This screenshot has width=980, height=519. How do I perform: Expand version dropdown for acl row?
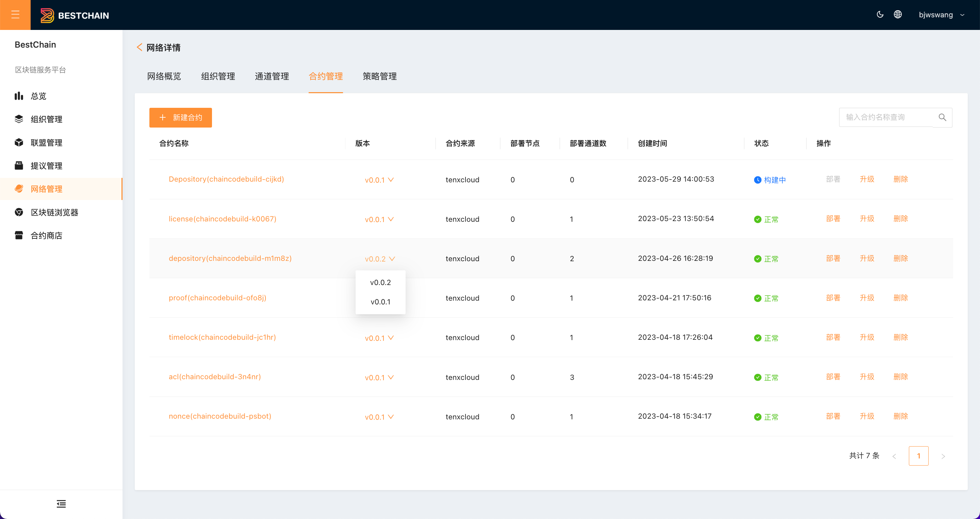tap(379, 378)
